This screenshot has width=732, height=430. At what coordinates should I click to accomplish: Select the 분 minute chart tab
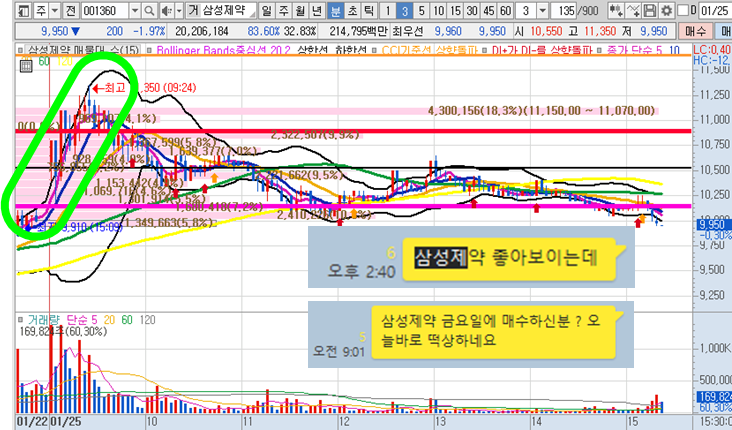pyautogui.click(x=335, y=10)
